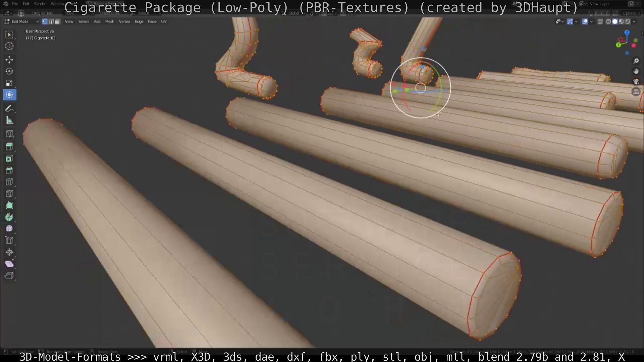Select the Bevel tool
Viewport: 644px width, 362px height.
[9, 170]
